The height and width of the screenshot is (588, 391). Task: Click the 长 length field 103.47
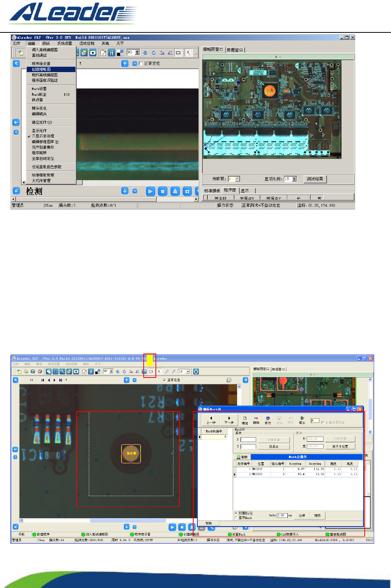[315, 439]
